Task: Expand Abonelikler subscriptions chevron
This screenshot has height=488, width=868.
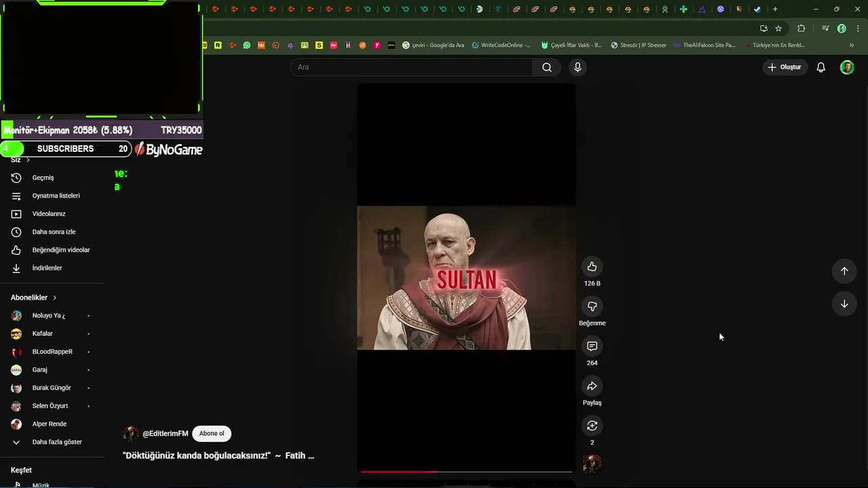Action: (55, 298)
